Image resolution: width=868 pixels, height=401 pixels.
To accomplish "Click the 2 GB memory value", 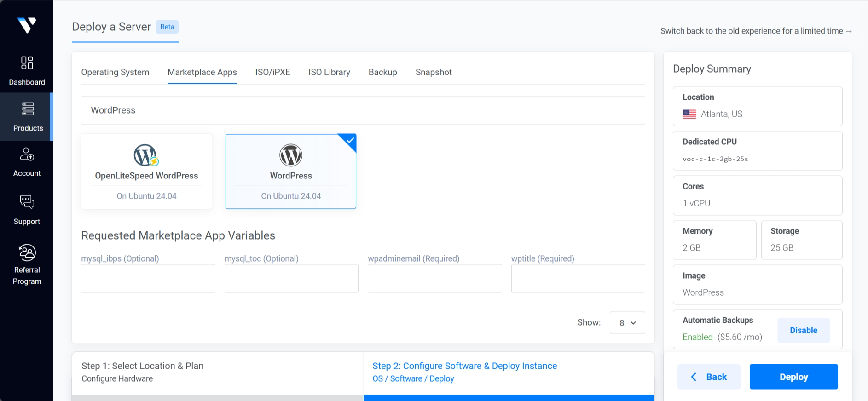I will point(691,248).
